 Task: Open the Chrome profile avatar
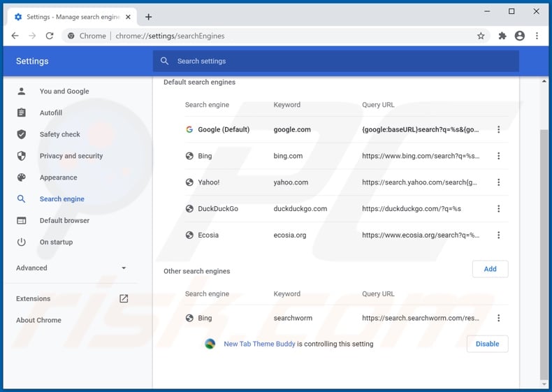520,36
